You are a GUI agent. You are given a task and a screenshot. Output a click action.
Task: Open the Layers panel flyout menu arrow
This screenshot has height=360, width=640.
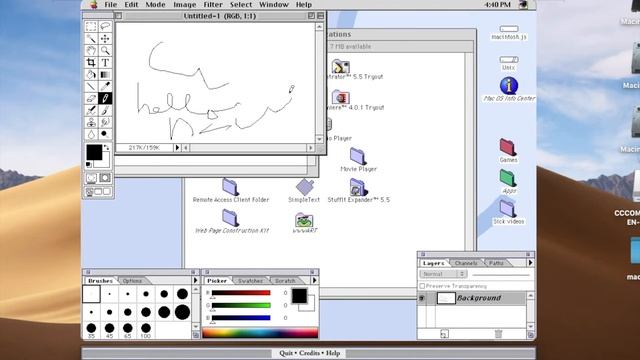[x=530, y=263]
